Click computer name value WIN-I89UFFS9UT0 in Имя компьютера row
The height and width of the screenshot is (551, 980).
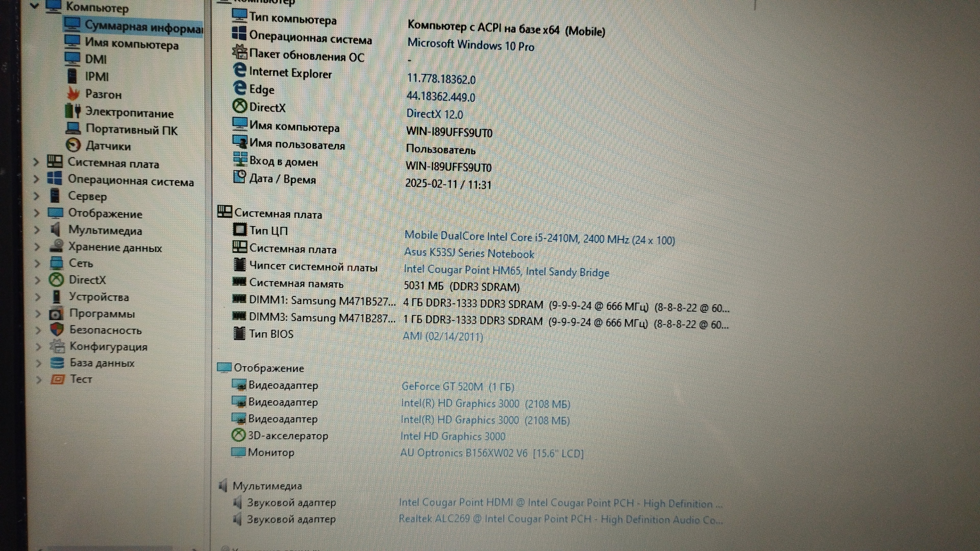tap(449, 132)
